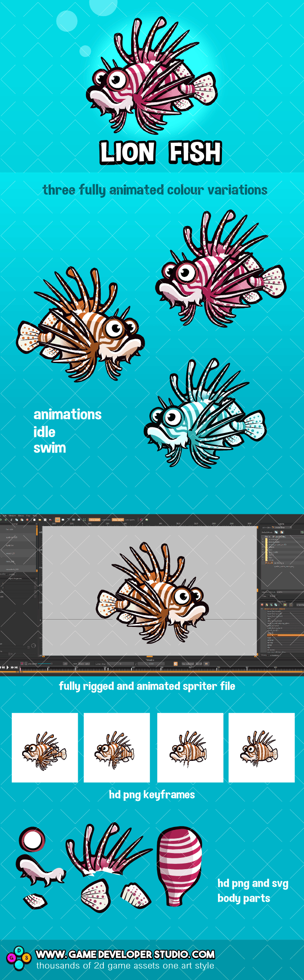The width and height of the screenshot is (304, 980).
Task: Click the red icon in Animations toolbar
Action: [262, 605]
